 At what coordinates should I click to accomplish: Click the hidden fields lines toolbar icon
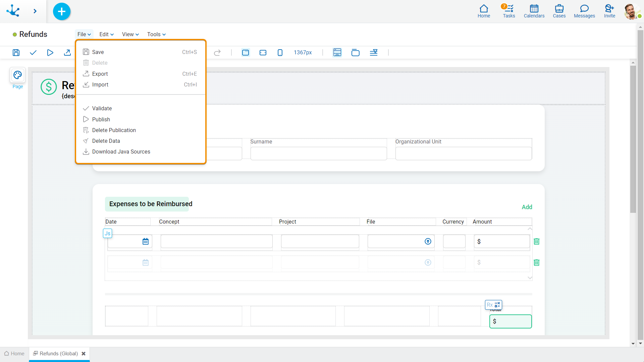click(x=374, y=53)
